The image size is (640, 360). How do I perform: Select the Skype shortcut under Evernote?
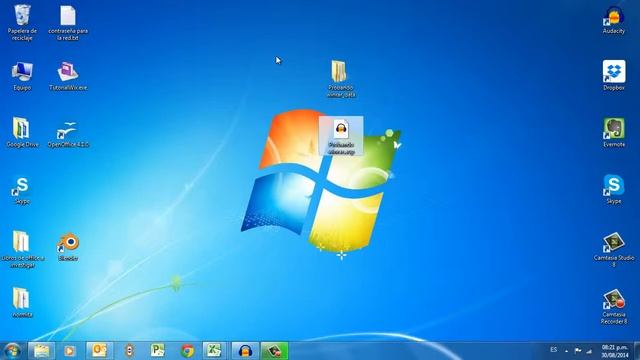coord(613,189)
